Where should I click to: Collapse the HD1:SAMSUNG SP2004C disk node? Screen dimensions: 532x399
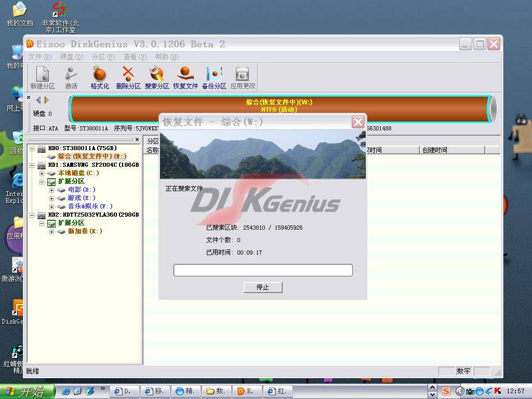pyautogui.click(x=32, y=165)
